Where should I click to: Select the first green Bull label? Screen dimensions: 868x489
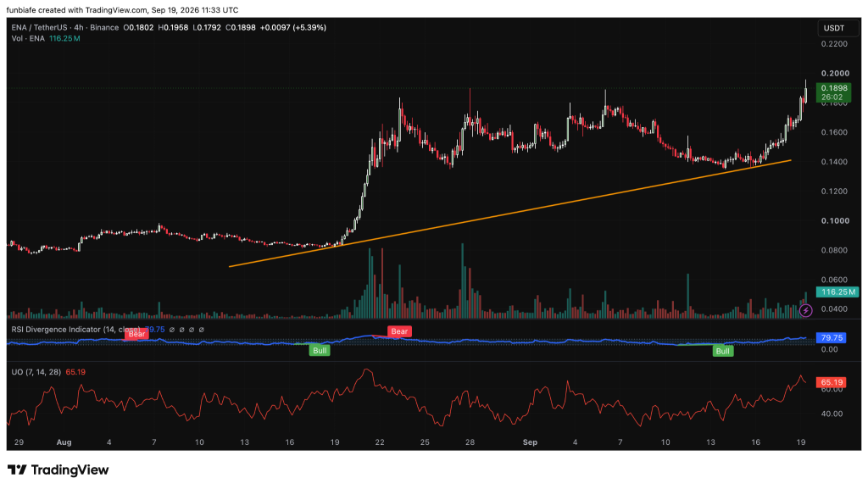pos(320,350)
